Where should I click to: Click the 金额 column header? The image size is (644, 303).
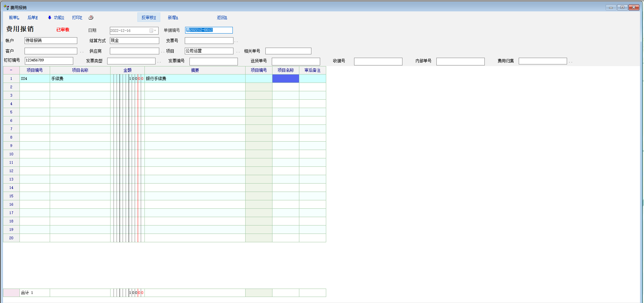tap(127, 70)
